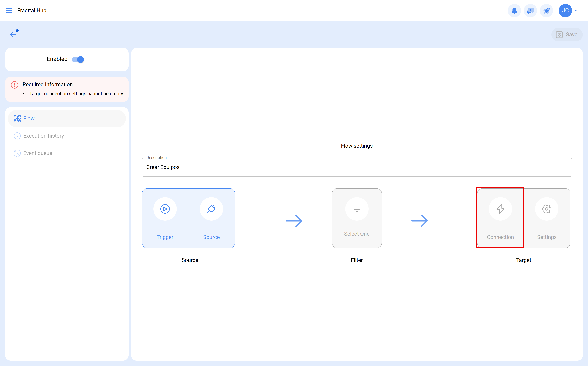Open the hamburger menu next to Fracttal Hub
588x366 pixels.
click(9, 10)
